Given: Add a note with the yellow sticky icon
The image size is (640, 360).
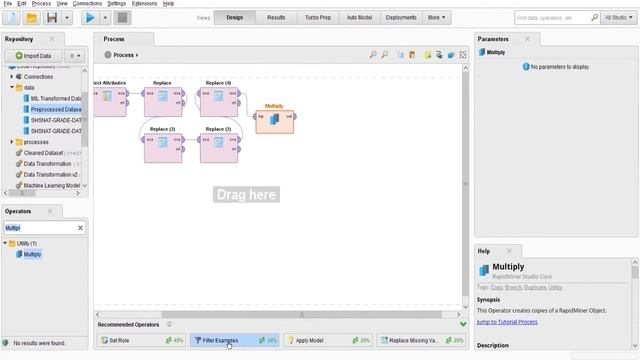Looking at the screenshot, I should pos(427,55).
